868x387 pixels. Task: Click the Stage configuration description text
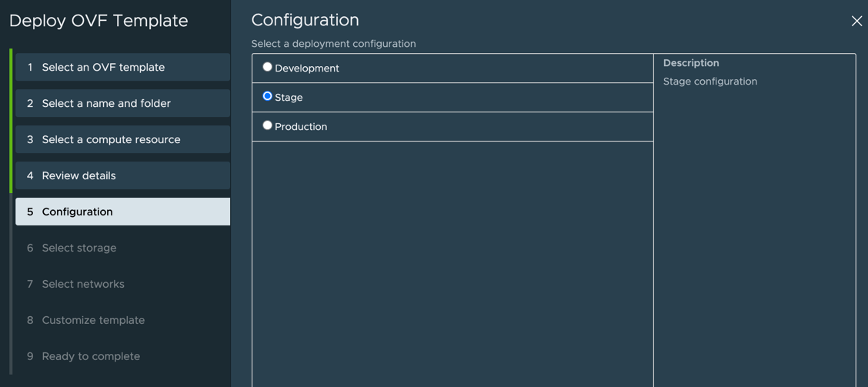pos(710,82)
